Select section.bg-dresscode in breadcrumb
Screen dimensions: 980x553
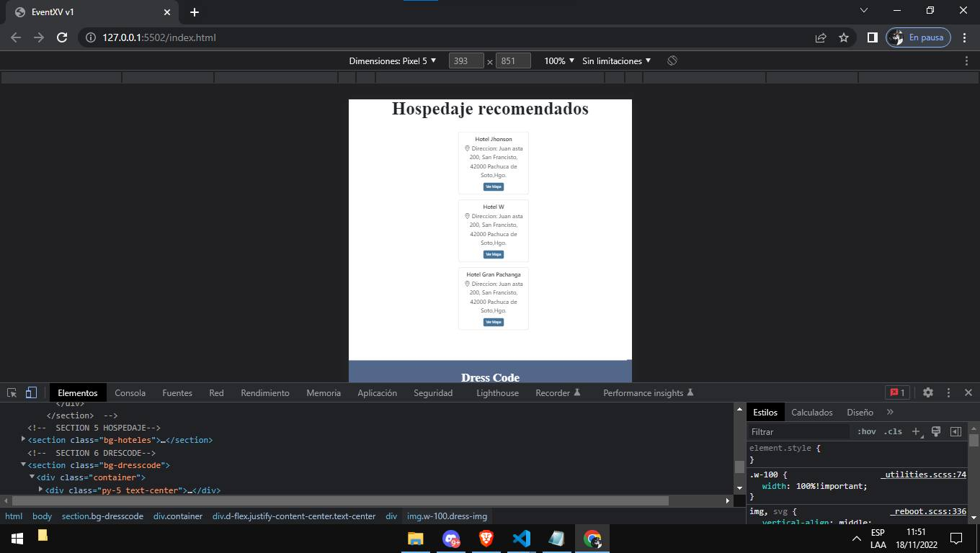pos(102,516)
